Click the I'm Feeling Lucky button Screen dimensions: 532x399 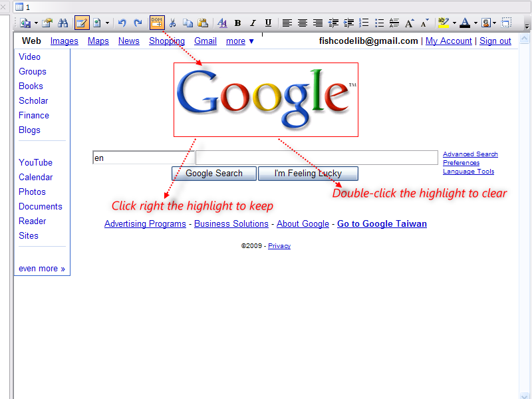(x=308, y=174)
